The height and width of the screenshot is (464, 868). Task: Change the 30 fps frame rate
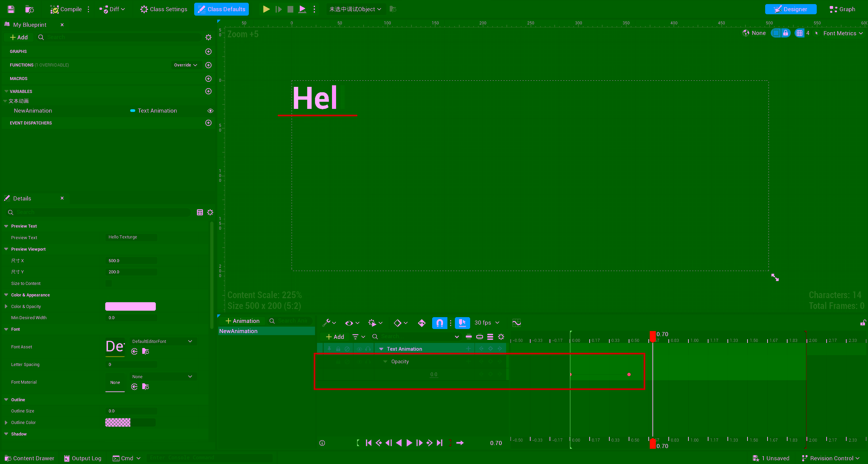pos(487,323)
